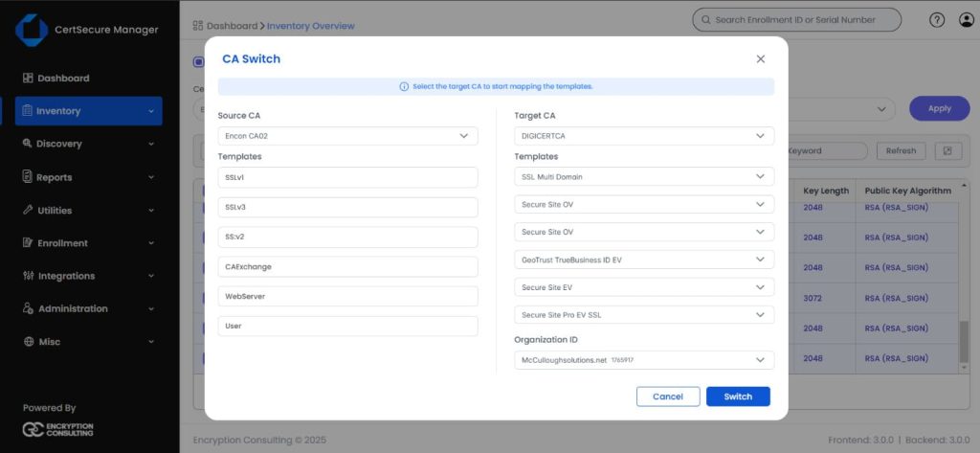The height and width of the screenshot is (453, 980).
Task: Click the Integrations sliders icon
Action: click(x=28, y=276)
